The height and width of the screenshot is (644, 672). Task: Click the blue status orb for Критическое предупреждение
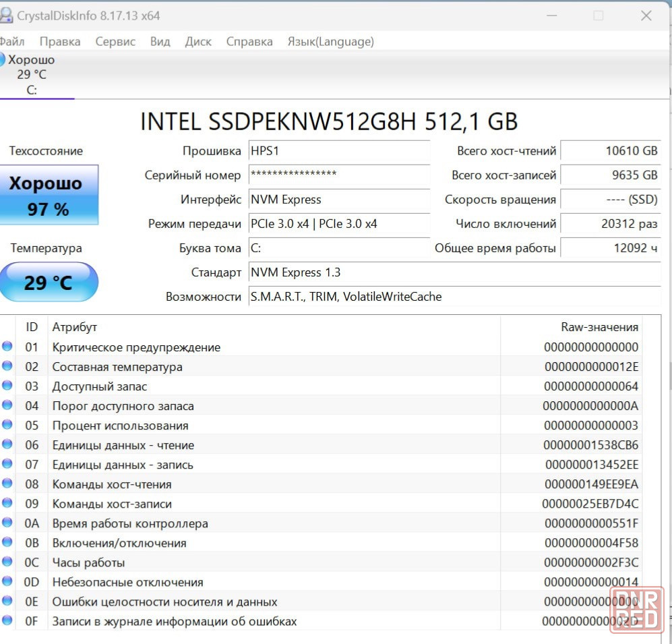tap(7, 347)
